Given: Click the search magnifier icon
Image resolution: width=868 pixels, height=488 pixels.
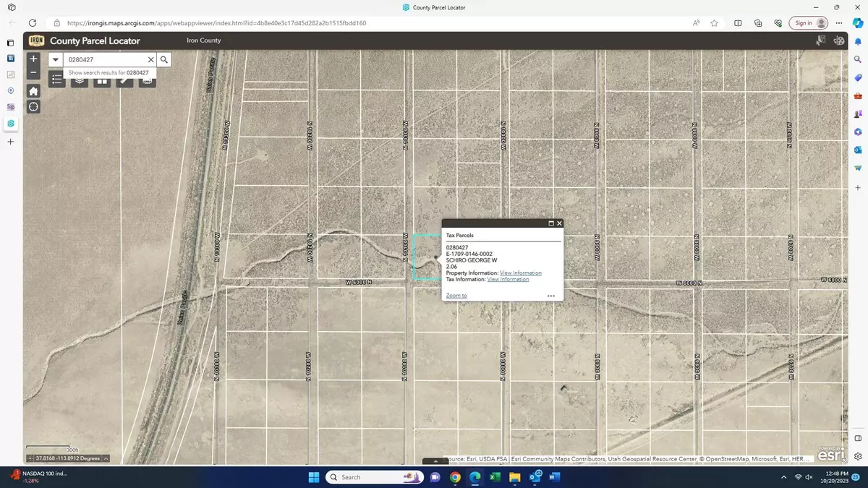Looking at the screenshot, I should [164, 59].
